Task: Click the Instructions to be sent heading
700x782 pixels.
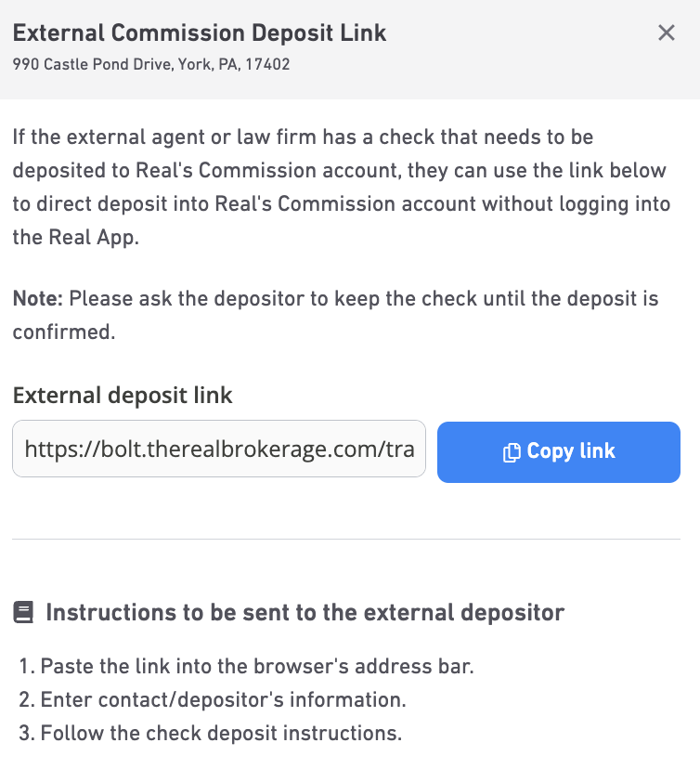Action: 305,612
